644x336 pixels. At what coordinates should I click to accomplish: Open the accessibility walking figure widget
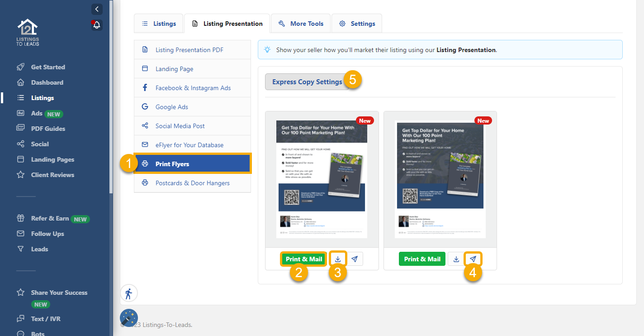(x=129, y=293)
